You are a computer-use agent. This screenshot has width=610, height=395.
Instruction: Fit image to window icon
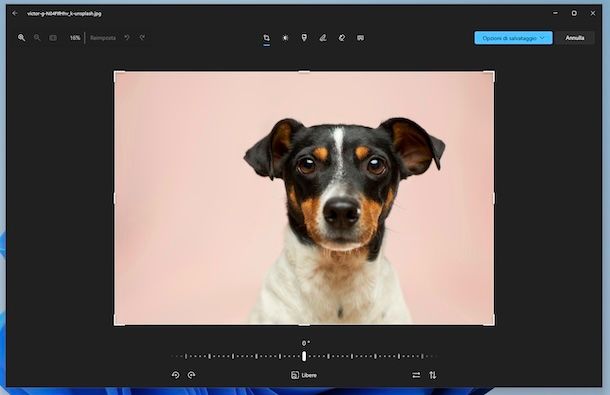(x=53, y=38)
